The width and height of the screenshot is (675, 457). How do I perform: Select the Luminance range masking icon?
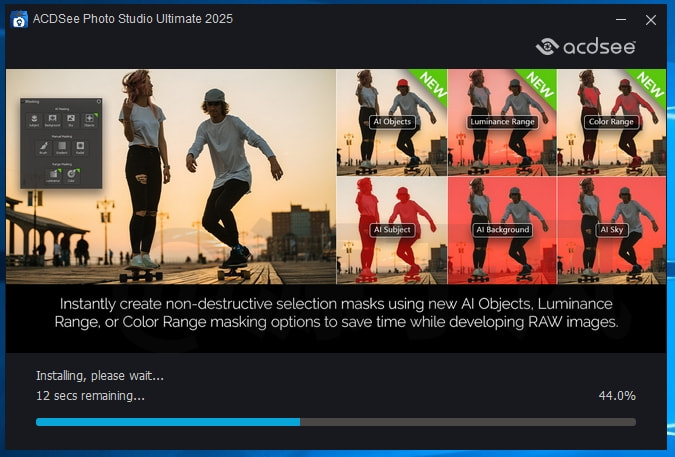[53, 176]
